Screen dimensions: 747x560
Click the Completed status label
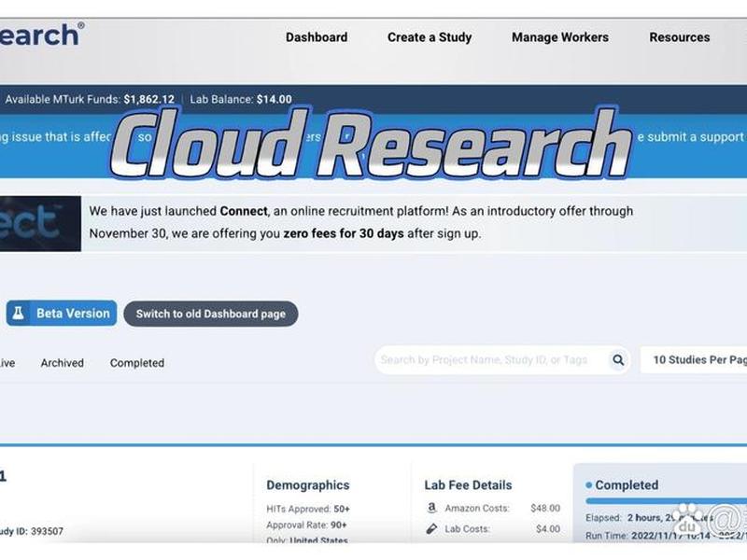[627, 485]
